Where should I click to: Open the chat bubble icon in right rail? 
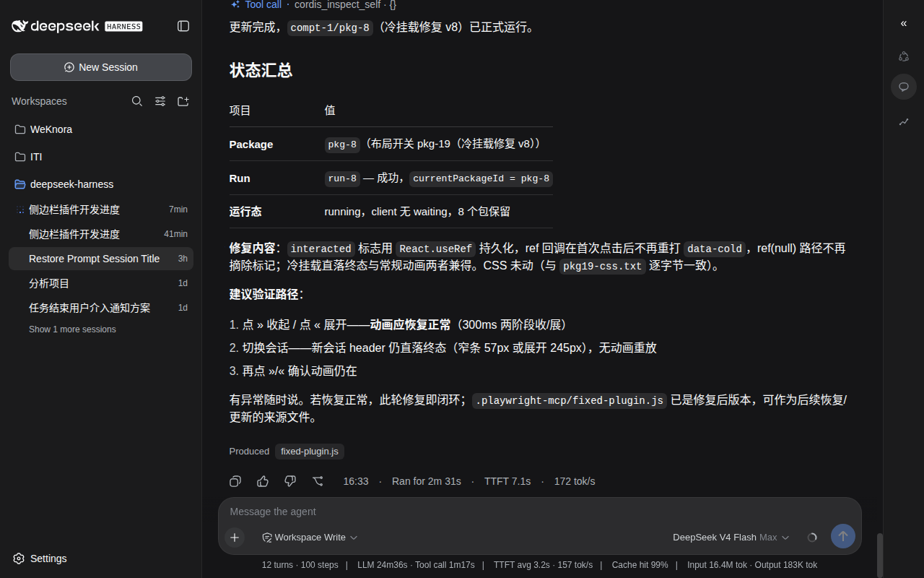click(903, 87)
